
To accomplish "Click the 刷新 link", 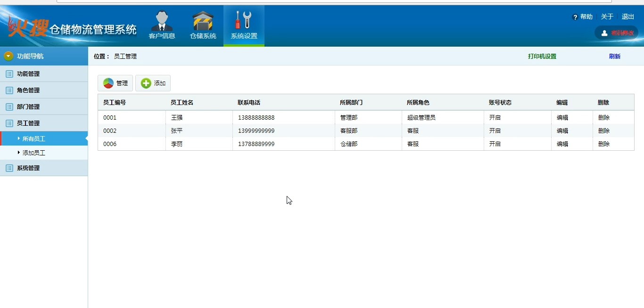I will click(614, 57).
